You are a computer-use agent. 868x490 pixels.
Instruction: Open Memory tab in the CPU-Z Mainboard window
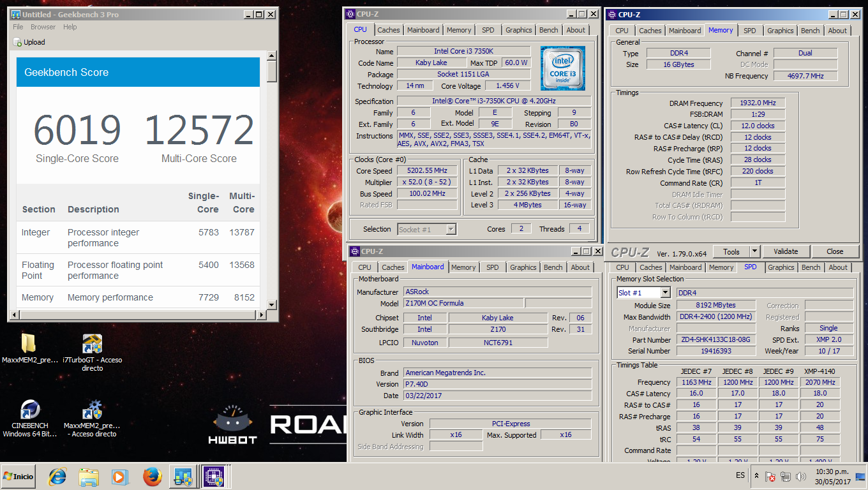463,267
